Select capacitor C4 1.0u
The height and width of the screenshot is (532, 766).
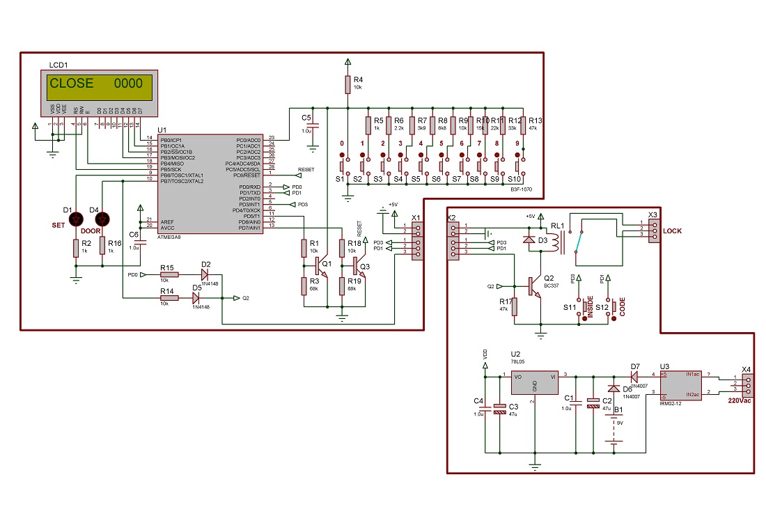point(485,409)
